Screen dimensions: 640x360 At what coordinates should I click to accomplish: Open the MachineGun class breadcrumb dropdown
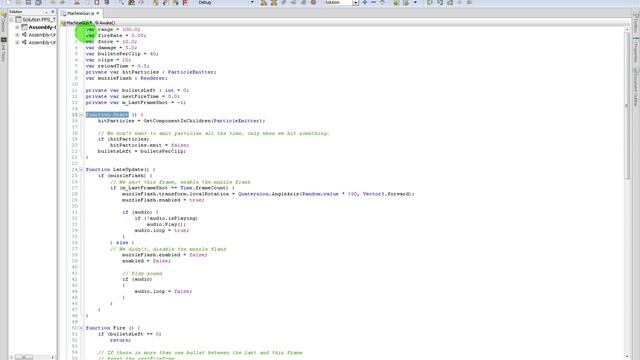pyautogui.click(x=77, y=23)
